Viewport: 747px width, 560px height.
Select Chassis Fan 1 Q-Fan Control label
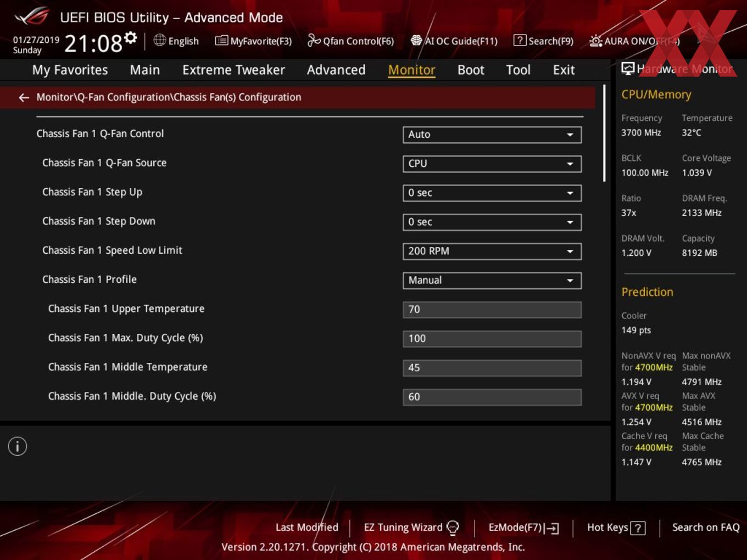coord(100,133)
